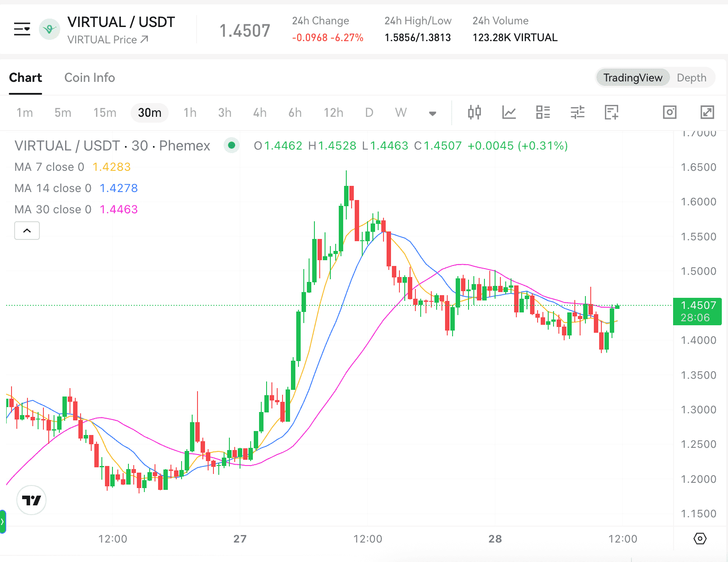
Task: Select the 30m timeframe interval
Action: coord(149,113)
